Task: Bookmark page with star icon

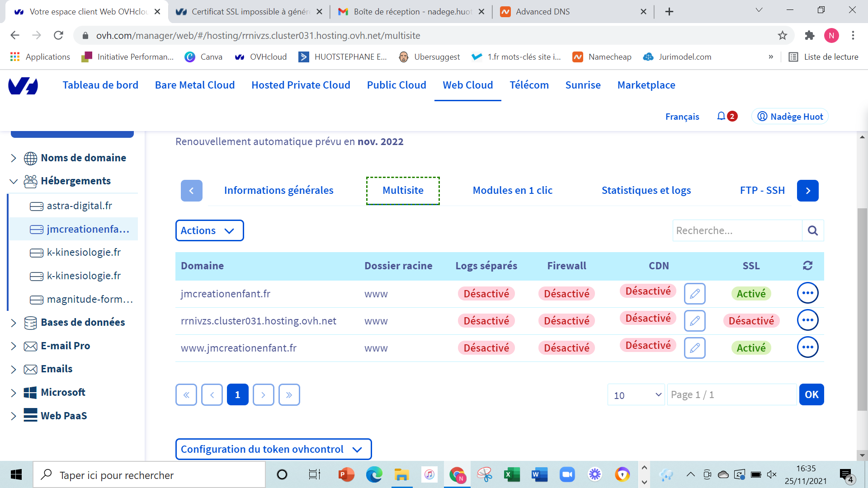Action: coord(783,35)
